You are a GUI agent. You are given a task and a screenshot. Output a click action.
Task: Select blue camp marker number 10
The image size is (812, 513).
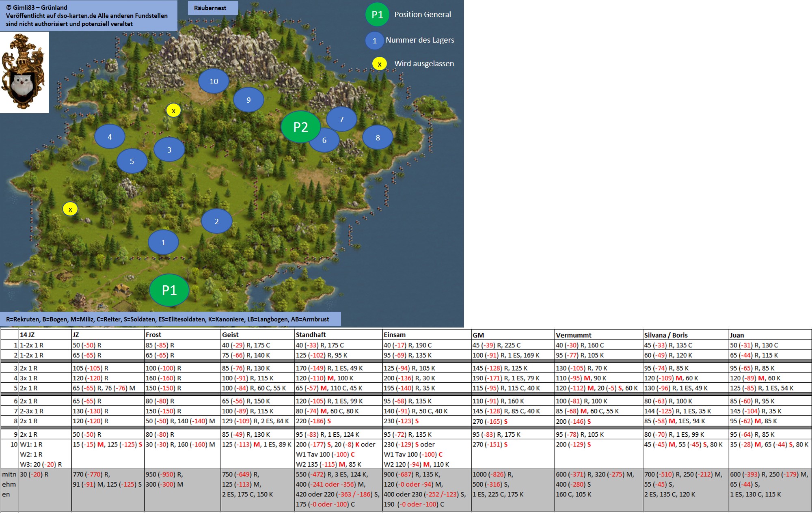pos(214,81)
